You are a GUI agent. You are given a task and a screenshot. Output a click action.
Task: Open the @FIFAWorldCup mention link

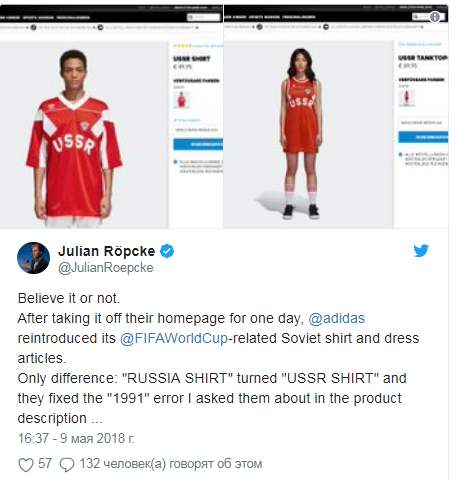[174, 338]
